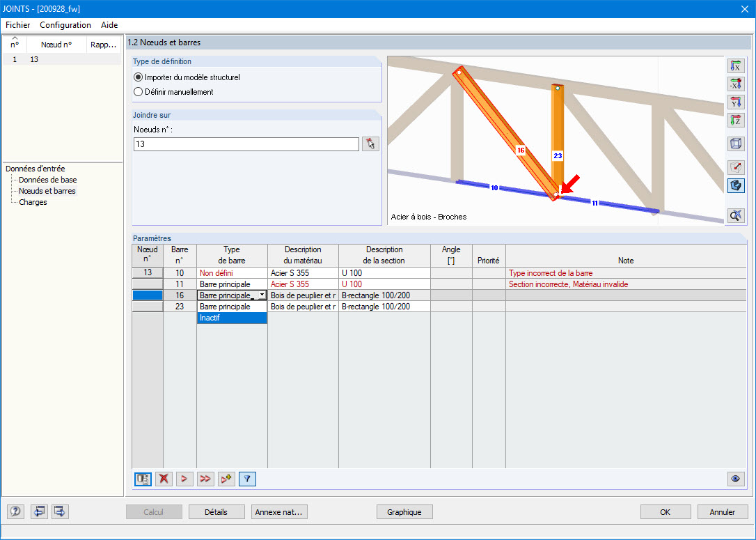Screen dimensions: 756x540
Task: Click member 16 label in the 3D view
Action: pyautogui.click(x=520, y=150)
